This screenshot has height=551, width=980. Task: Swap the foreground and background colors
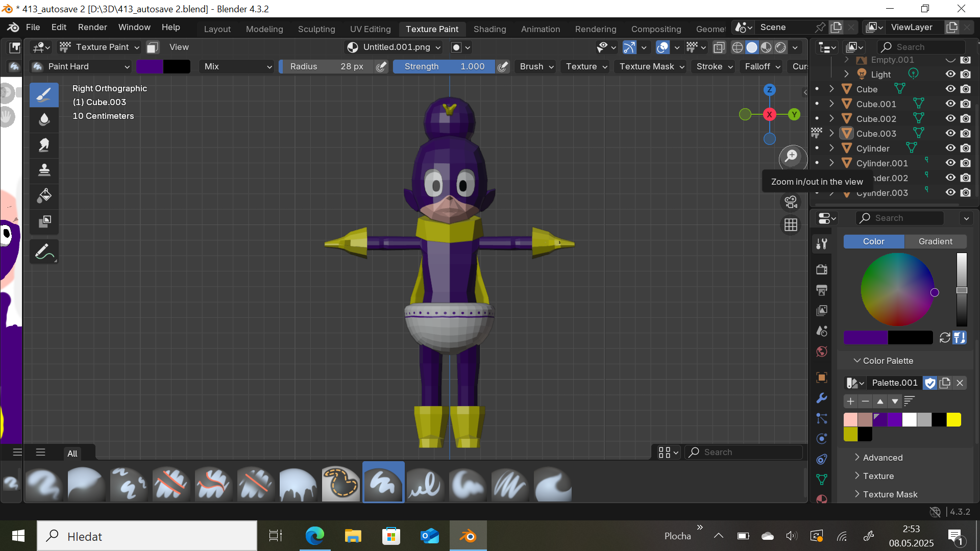945,338
